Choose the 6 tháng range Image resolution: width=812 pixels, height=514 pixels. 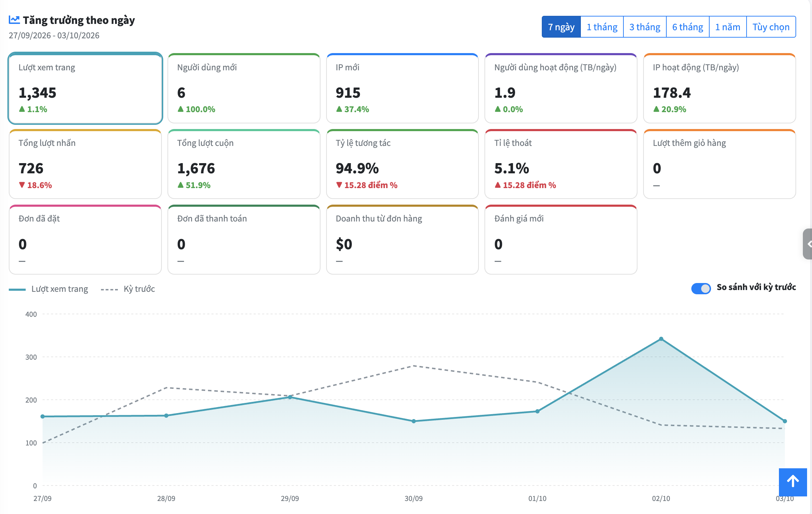688,27
